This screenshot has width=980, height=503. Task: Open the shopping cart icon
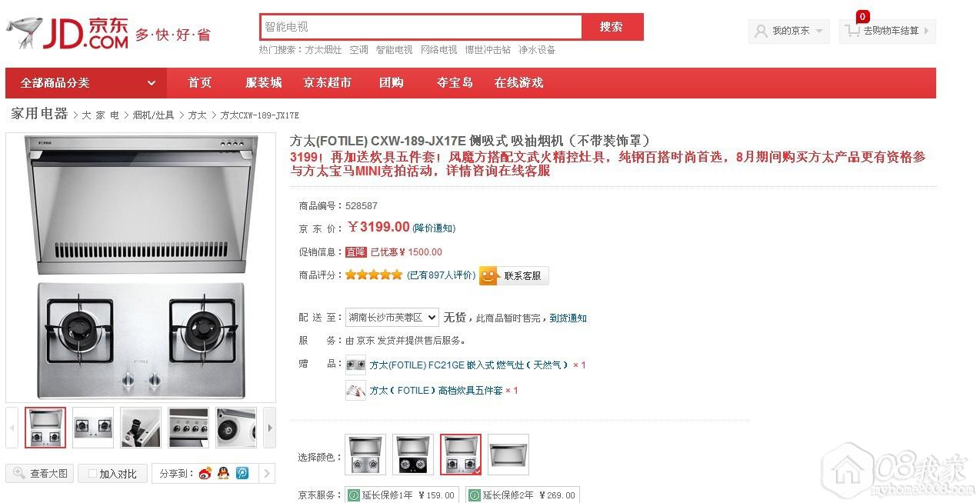(x=852, y=31)
